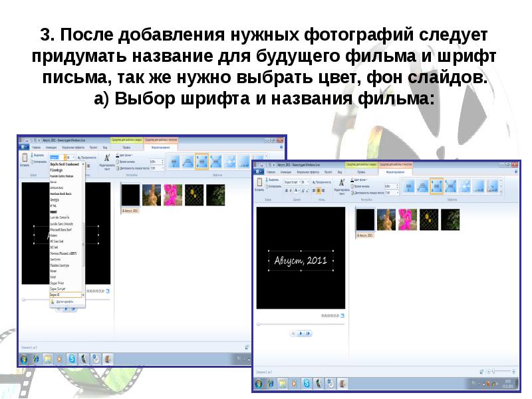Choose Segoe Script in open font list
532x399 pixels.
coord(58,289)
